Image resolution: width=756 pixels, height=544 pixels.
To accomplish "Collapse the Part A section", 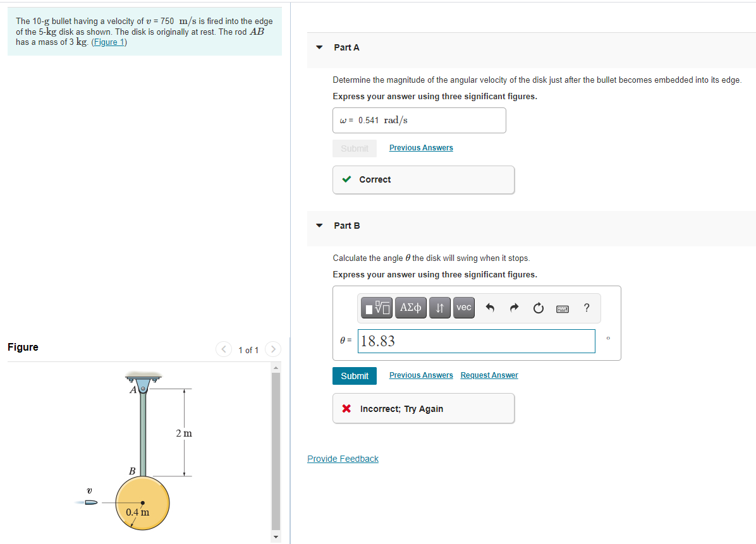I will pyautogui.click(x=319, y=47).
